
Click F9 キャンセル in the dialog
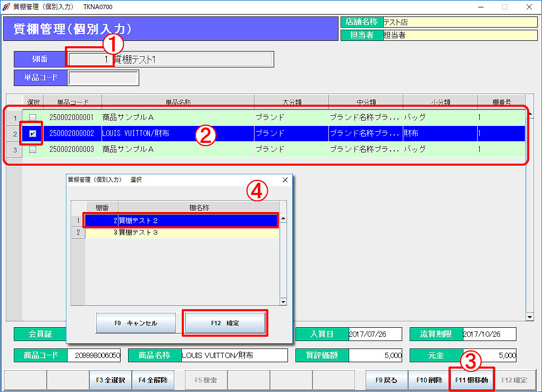135,323
